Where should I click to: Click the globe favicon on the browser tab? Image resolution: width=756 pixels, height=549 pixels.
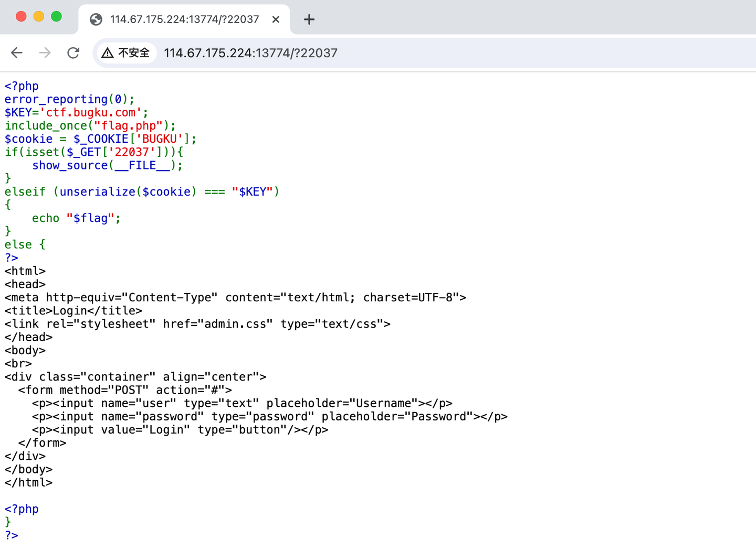[x=96, y=19]
